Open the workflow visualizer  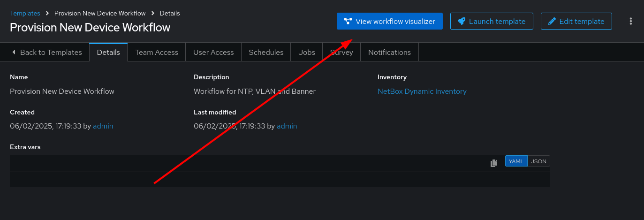tap(389, 21)
